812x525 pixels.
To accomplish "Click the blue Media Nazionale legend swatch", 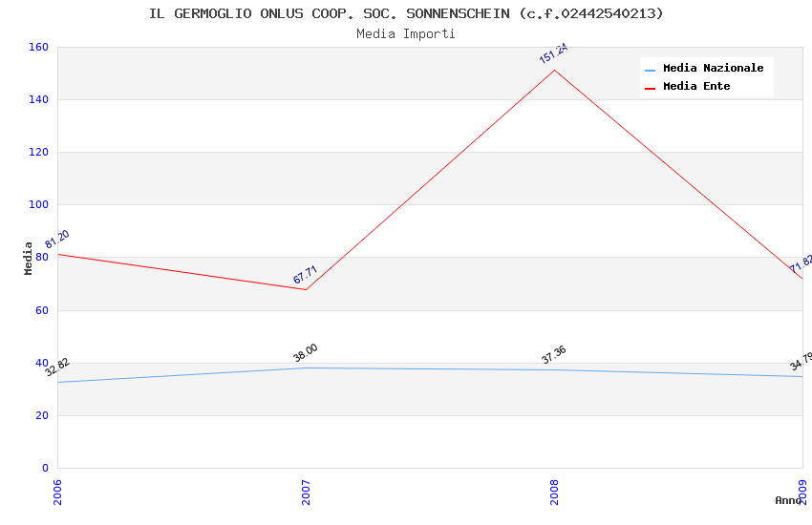I will coord(650,70).
